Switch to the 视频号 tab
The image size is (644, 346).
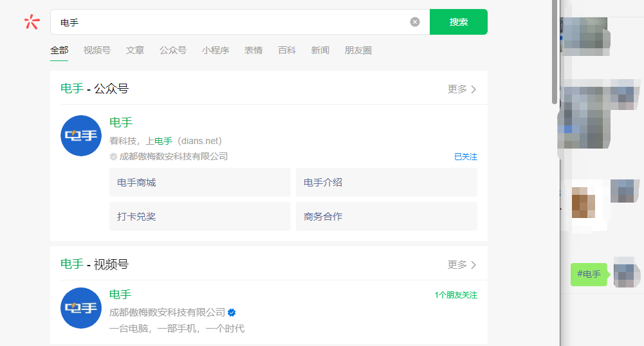coord(97,50)
